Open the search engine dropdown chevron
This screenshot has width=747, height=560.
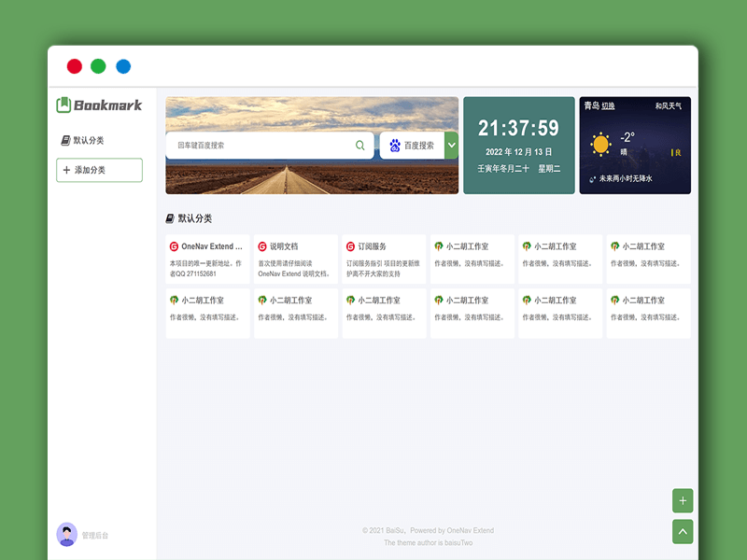click(451, 146)
